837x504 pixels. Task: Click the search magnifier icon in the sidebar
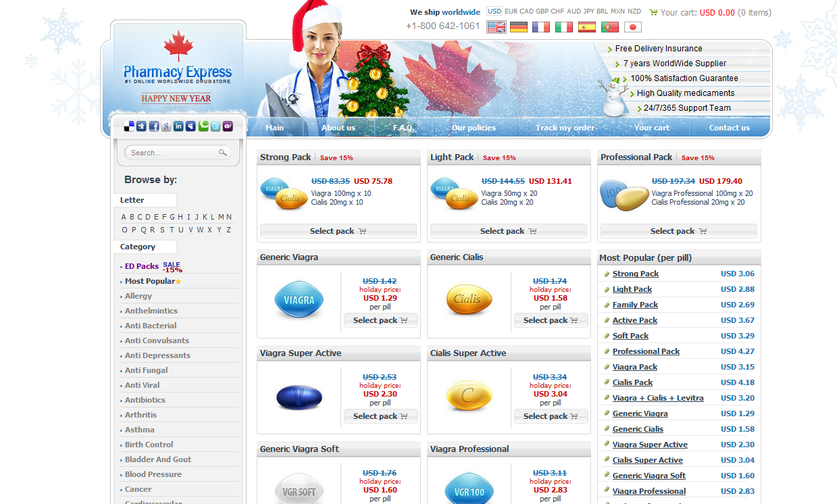point(224,153)
